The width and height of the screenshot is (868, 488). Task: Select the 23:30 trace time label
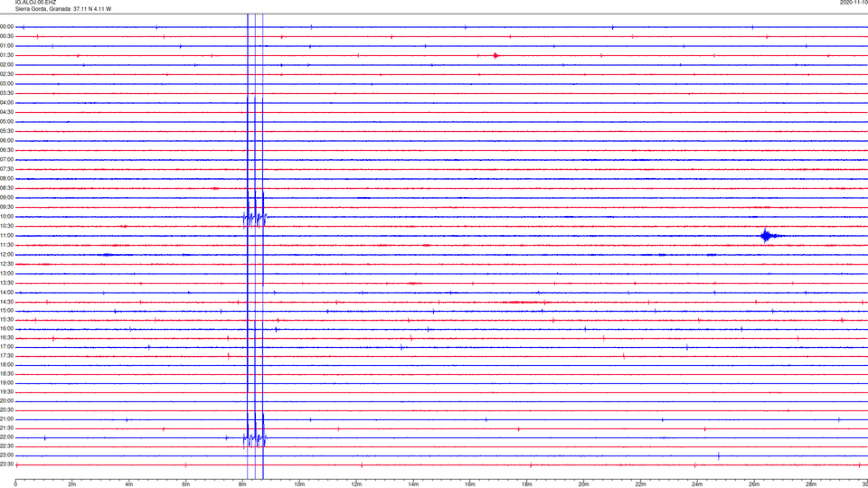click(6, 465)
